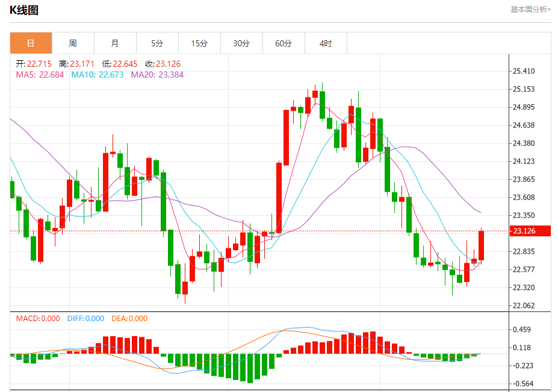Click the -0.223 MACD axis label

click(522, 366)
